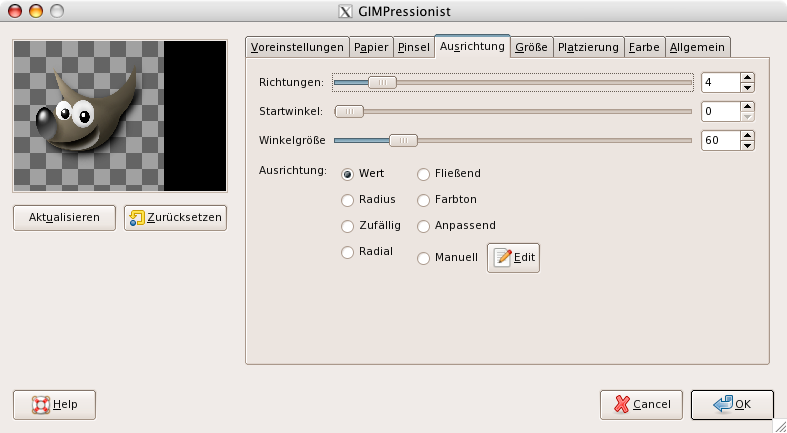The height and width of the screenshot is (433, 787).
Task: Click the Startwinkel slider handle
Action: [349, 111]
